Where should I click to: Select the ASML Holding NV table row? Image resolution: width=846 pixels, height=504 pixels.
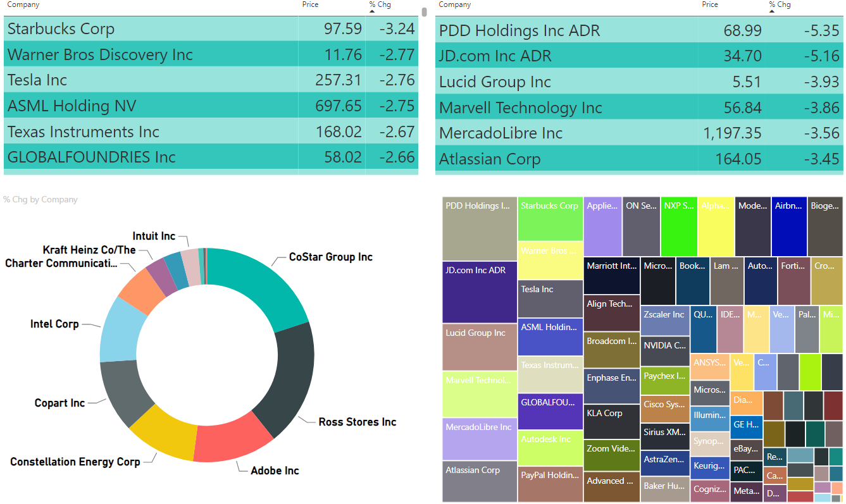211,106
